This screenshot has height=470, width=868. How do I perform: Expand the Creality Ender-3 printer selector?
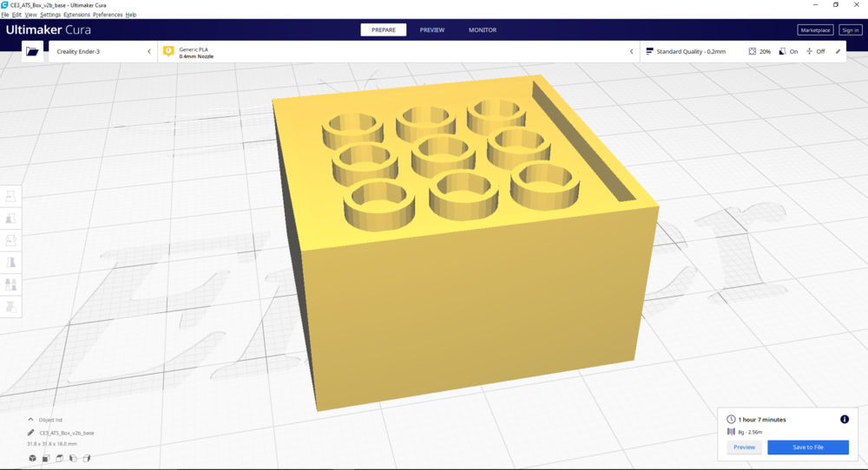click(103, 51)
